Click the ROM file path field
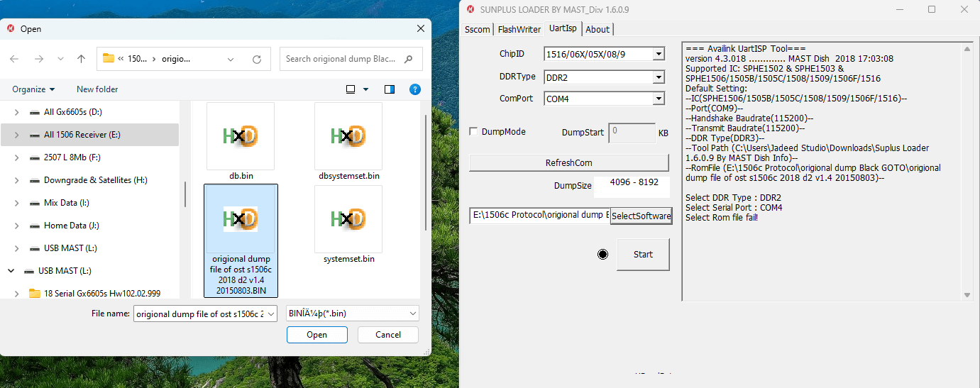The width and height of the screenshot is (980, 388). [x=540, y=215]
